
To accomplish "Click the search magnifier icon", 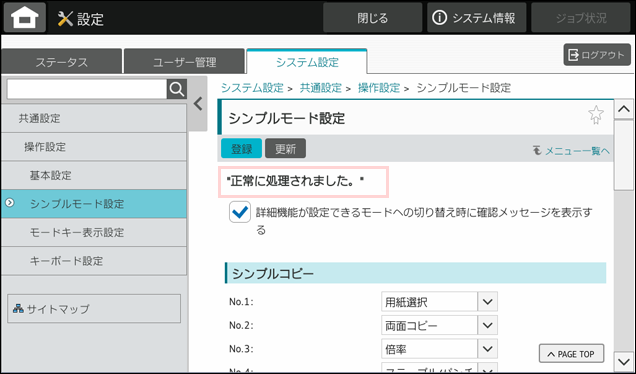I will pos(177,89).
